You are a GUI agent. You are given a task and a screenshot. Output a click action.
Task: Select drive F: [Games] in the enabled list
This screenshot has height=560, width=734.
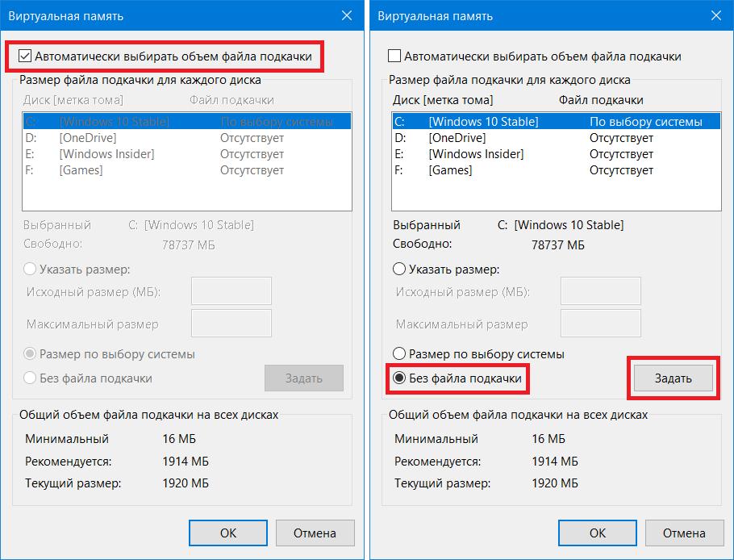click(x=556, y=170)
